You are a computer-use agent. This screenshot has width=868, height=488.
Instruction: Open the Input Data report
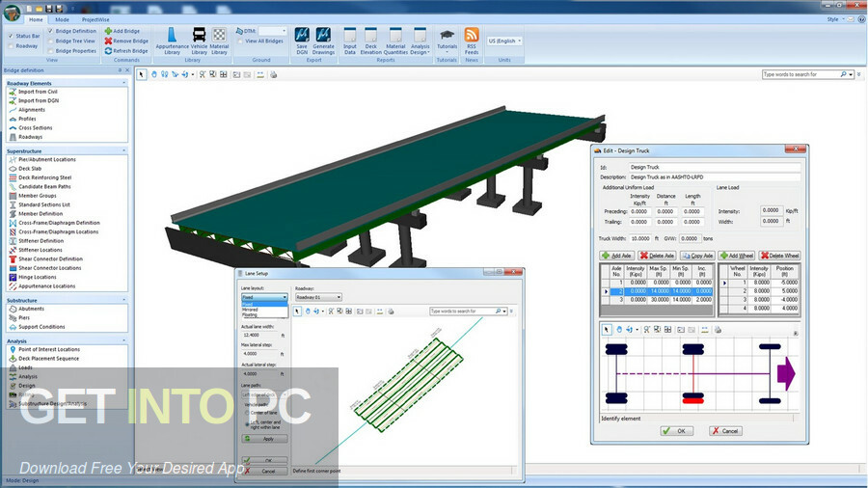point(350,41)
